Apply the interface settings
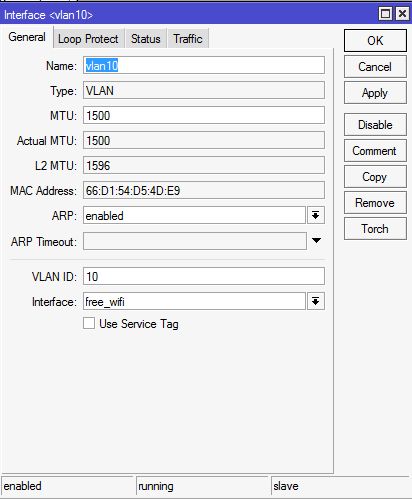This screenshot has width=412, height=499. tap(375, 93)
